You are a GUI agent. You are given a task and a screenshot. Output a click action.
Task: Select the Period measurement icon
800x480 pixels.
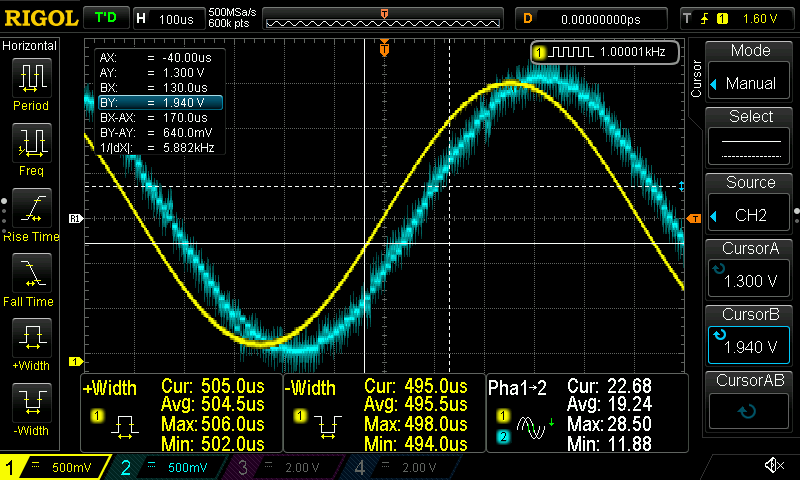tap(30, 83)
